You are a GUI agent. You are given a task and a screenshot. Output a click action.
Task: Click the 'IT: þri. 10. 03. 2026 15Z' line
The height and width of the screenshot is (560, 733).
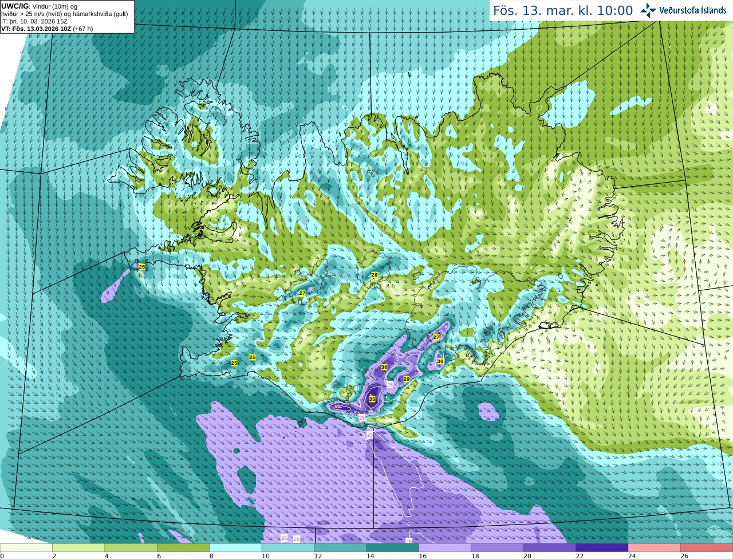[x=34, y=21]
